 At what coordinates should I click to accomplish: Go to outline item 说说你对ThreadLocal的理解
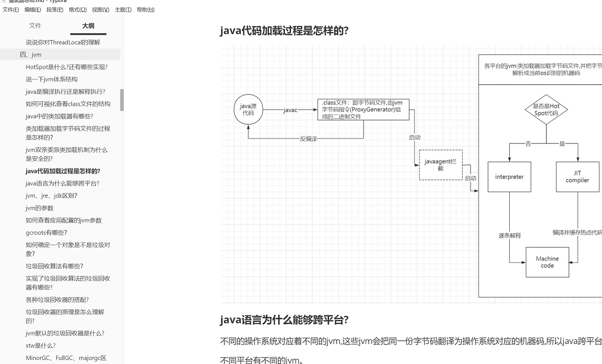coord(63,42)
